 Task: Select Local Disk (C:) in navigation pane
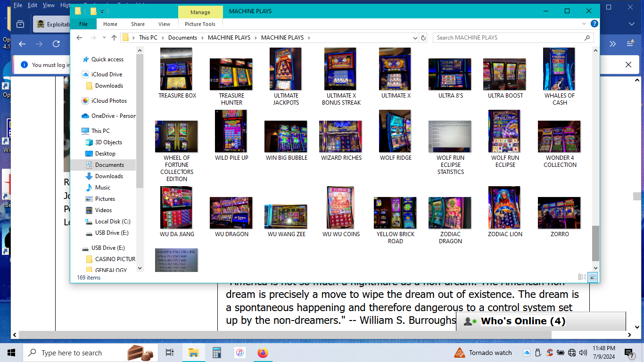[x=113, y=222]
